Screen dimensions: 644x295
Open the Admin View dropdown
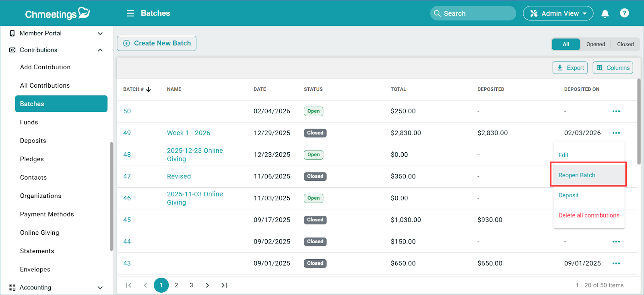[558, 13]
